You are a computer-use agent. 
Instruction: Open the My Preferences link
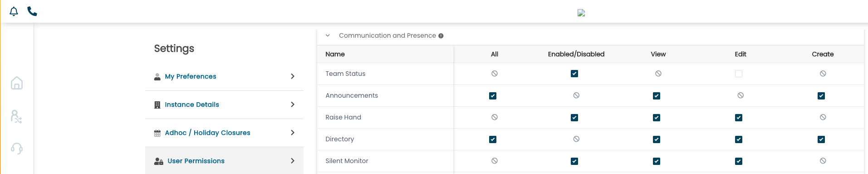point(191,76)
